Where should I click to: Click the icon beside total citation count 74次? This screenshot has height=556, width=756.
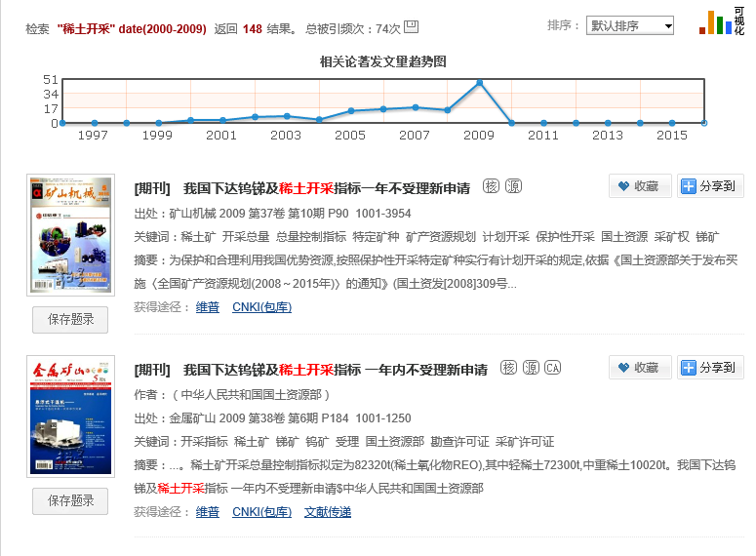tap(411, 26)
